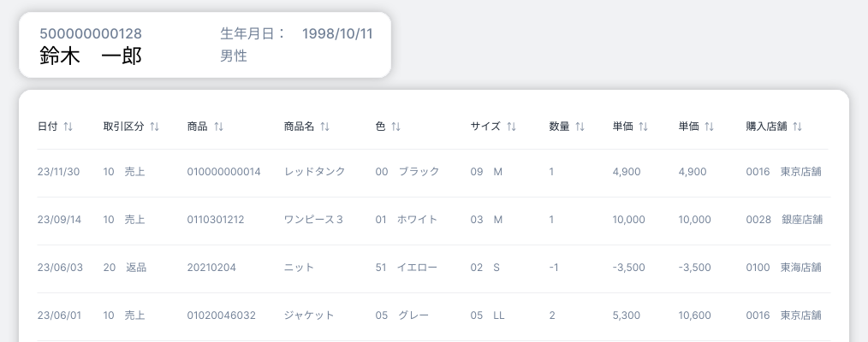Viewport: 868px width, 342px height.
Task: Sort table by 商品 code icon
Action: pyautogui.click(x=218, y=127)
